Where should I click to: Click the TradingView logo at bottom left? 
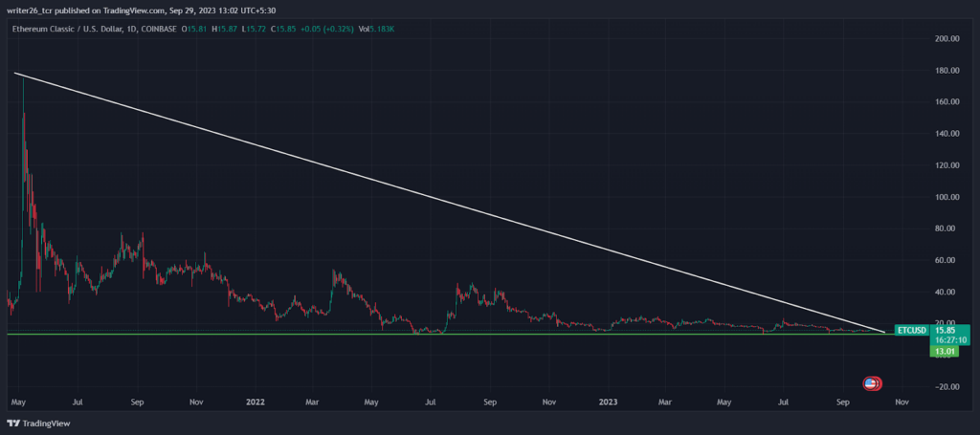(x=38, y=424)
